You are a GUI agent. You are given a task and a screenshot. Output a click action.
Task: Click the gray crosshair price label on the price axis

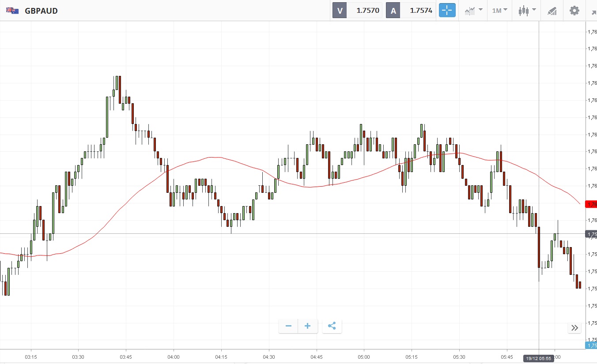point(591,234)
